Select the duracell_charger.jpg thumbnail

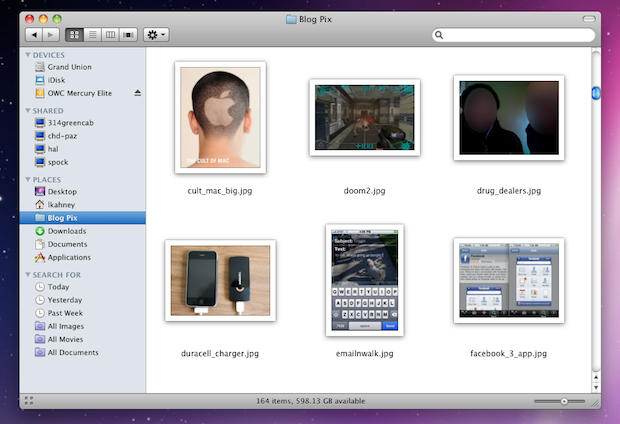pyautogui.click(x=222, y=281)
